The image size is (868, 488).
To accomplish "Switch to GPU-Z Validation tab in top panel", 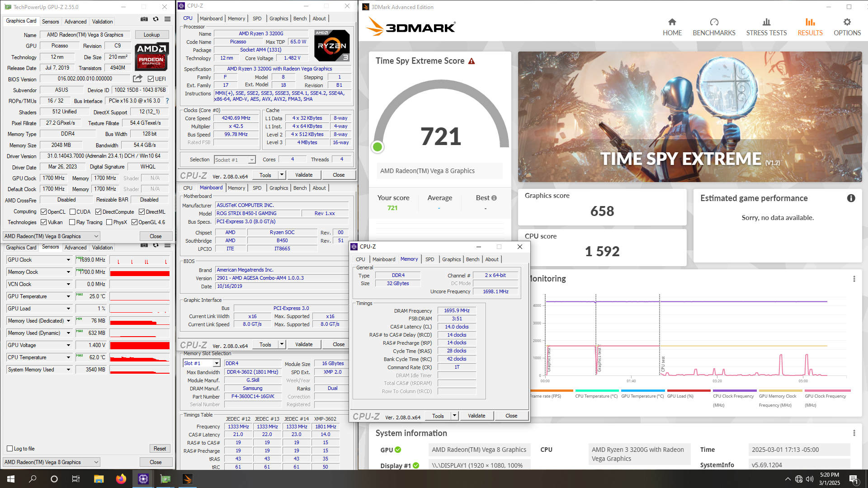I will [103, 22].
